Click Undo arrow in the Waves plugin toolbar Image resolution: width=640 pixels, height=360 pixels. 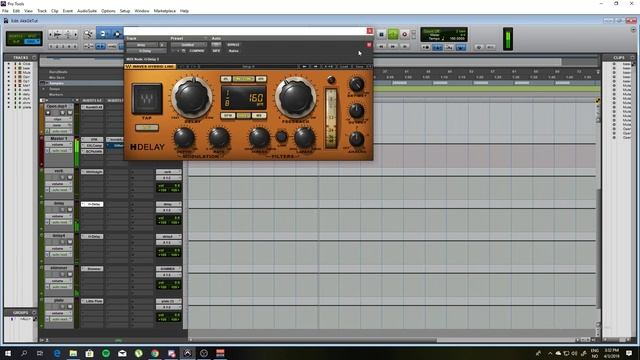[182, 66]
